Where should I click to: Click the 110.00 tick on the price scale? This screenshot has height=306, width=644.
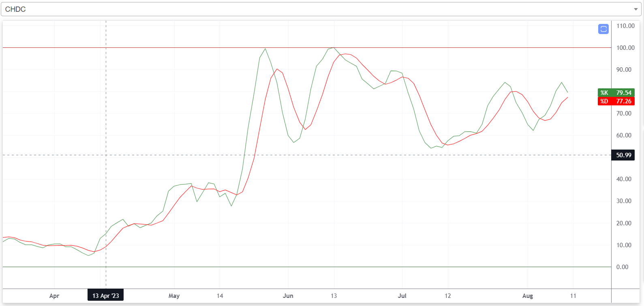tap(625, 26)
